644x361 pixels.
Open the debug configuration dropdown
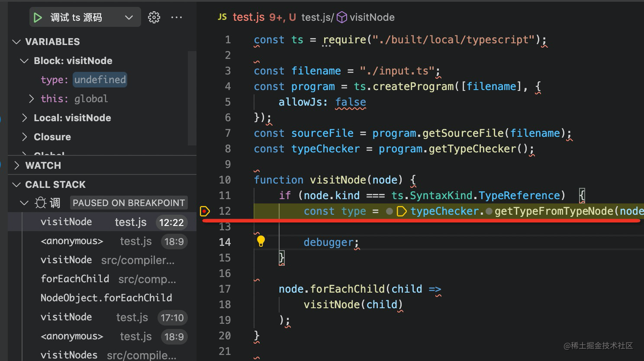coord(129,18)
